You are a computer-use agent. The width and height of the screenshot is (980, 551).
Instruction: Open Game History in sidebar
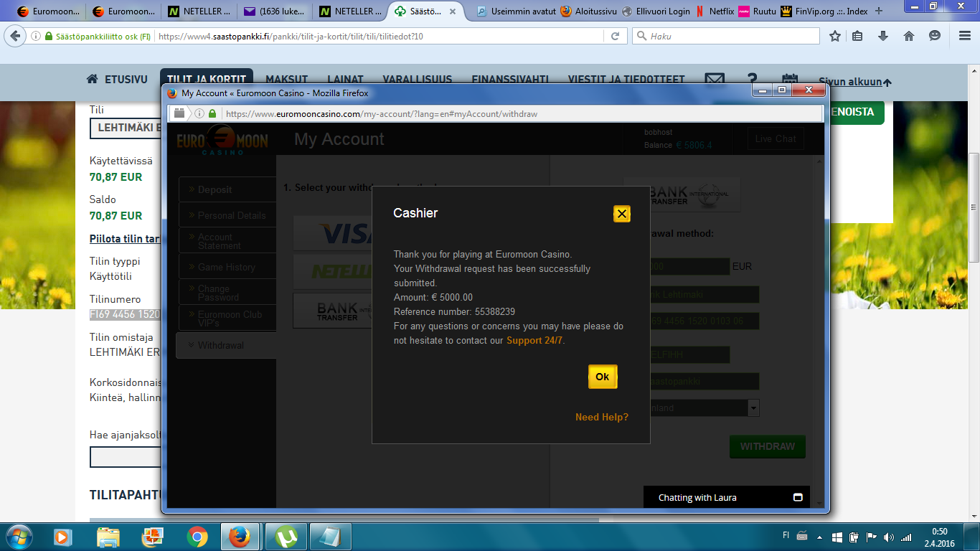[227, 267]
